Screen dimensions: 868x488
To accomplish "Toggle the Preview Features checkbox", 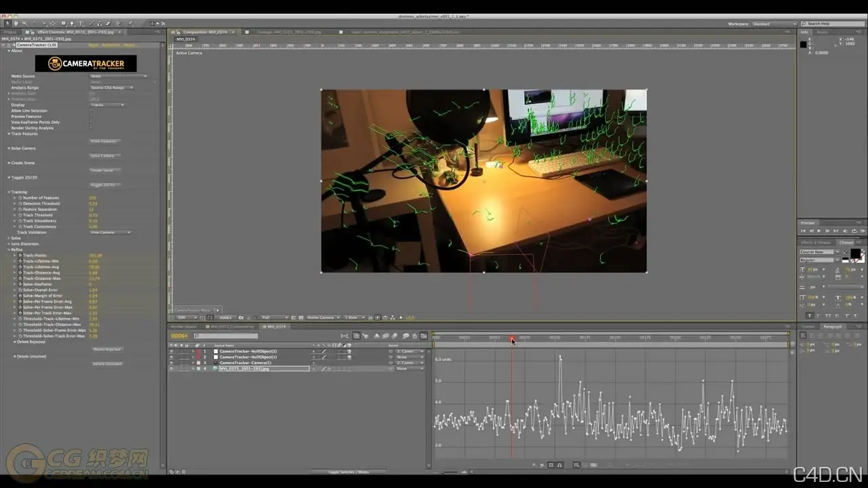I will [91, 117].
